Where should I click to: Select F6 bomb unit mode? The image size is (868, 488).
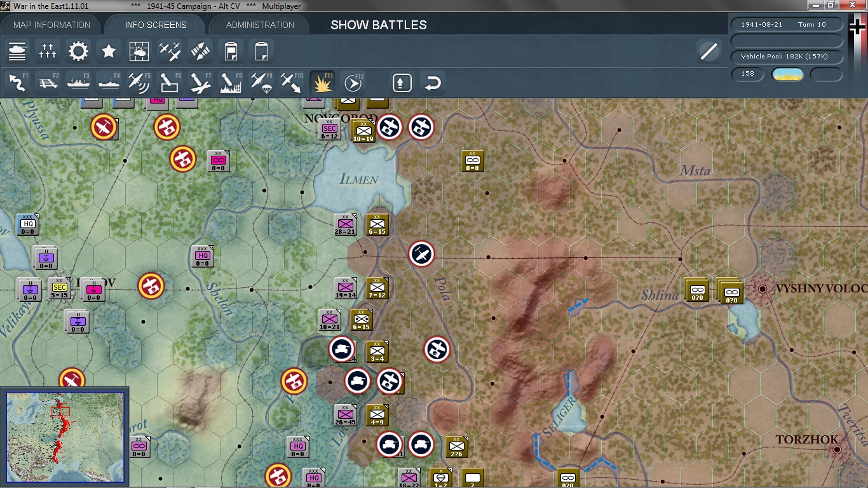170,83
